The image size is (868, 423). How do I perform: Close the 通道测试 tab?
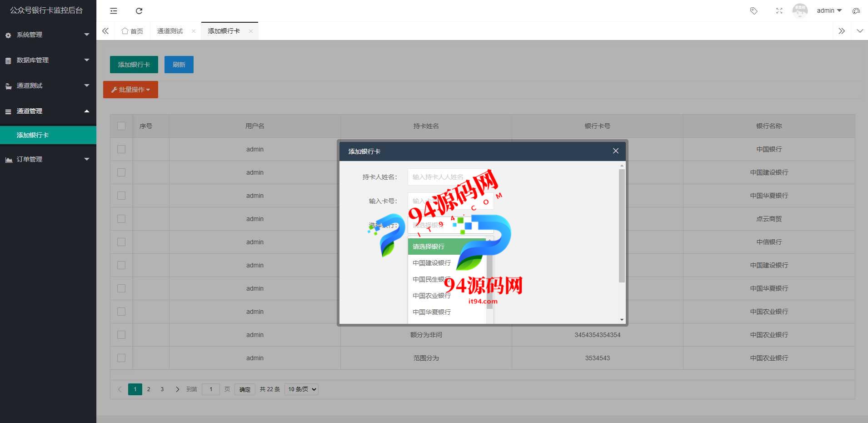point(194,31)
